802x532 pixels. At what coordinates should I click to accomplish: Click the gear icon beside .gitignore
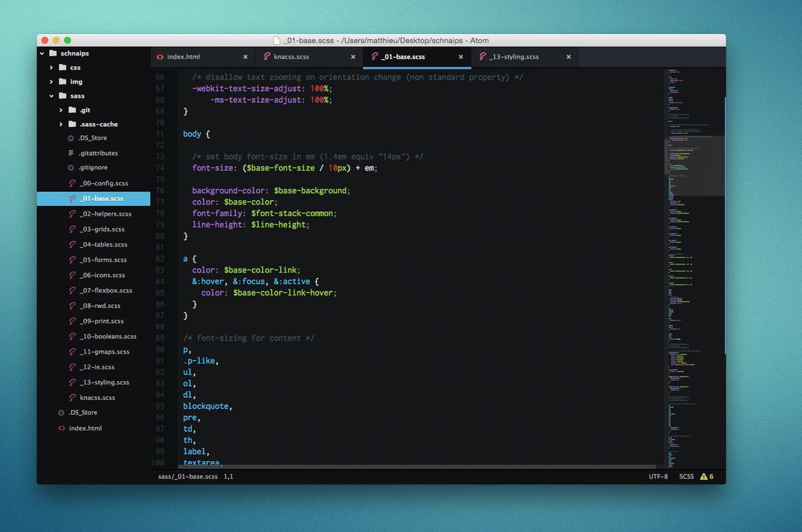coord(71,168)
